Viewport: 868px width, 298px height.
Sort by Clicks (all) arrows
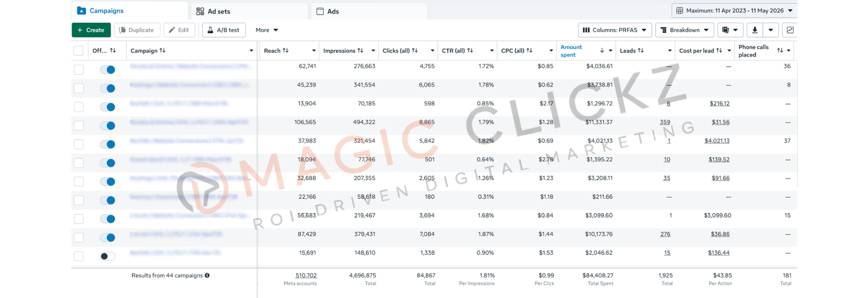click(x=414, y=51)
